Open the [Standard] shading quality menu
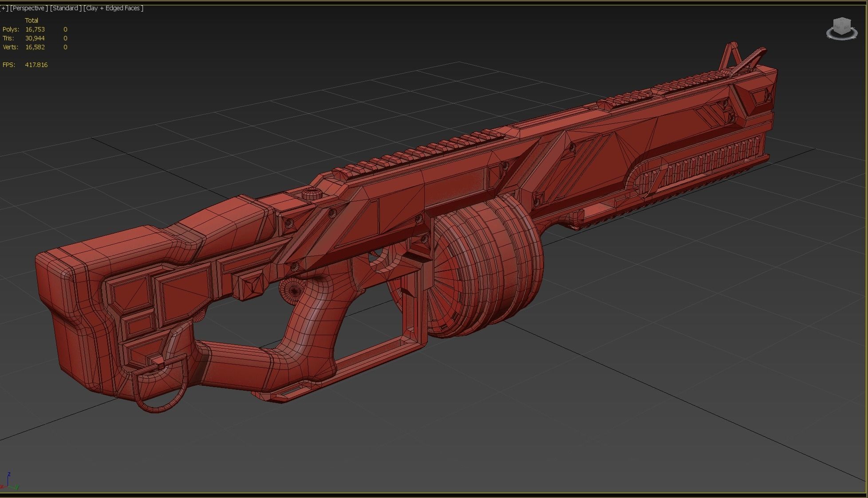This screenshot has height=498, width=868. (x=65, y=8)
